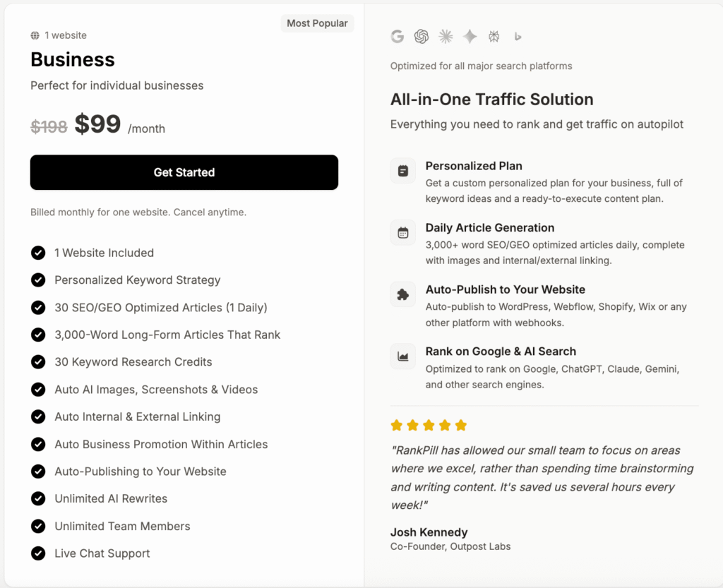This screenshot has width=723, height=588.
Task: Click the Daily Article Generation calendar icon
Action: tap(403, 233)
